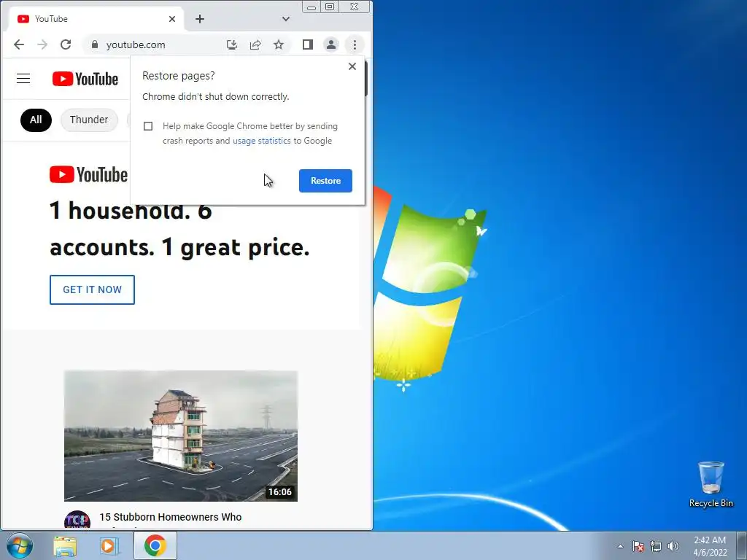The width and height of the screenshot is (747, 560).
Task: Click the volume speaker tray icon
Action: pyautogui.click(x=673, y=546)
